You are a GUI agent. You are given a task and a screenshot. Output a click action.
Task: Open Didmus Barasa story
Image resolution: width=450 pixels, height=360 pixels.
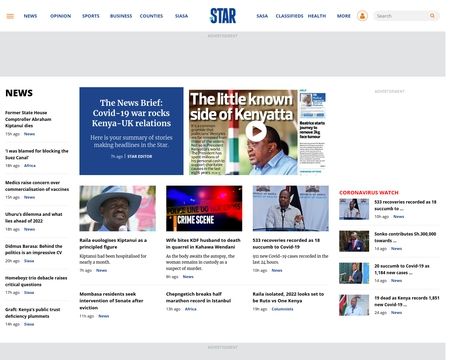point(34,249)
